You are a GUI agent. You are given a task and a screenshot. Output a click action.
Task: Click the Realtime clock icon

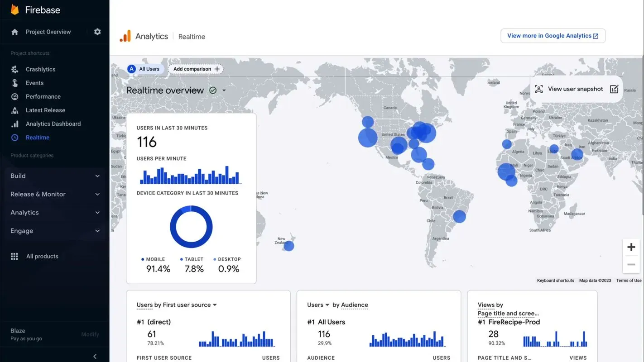[x=15, y=137]
